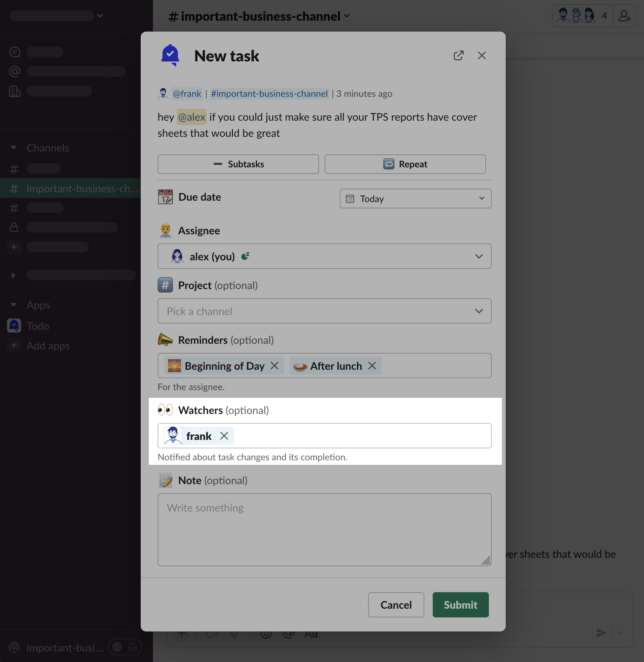644x662 pixels.
Task: Select important-business-channel in sidebar
Action: (x=82, y=188)
